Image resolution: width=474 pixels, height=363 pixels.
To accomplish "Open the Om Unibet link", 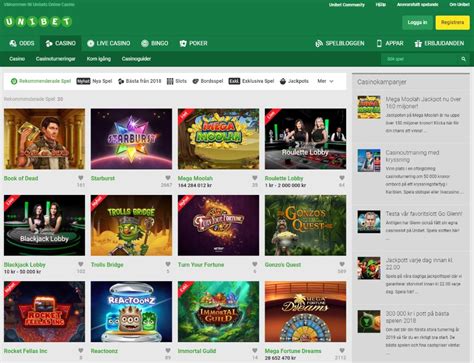I will click(x=459, y=5).
